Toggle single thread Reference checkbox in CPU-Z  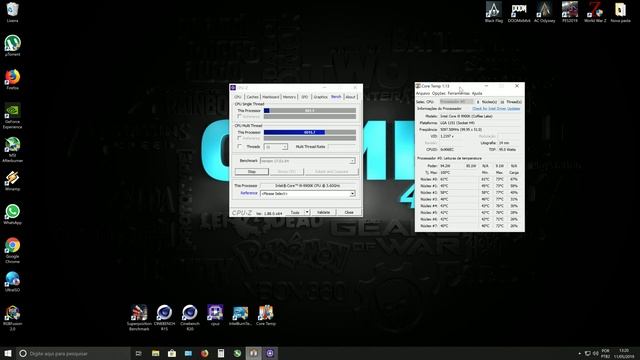[240, 116]
